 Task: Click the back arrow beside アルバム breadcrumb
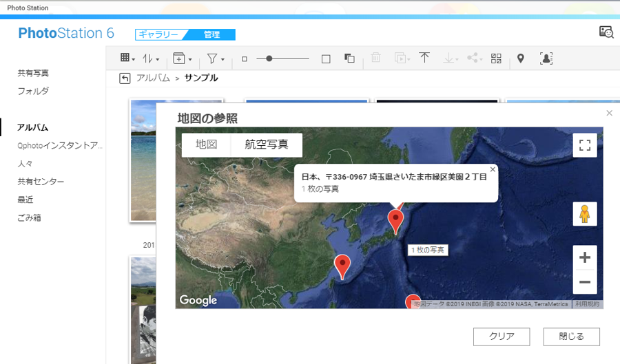click(x=125, y=78)
